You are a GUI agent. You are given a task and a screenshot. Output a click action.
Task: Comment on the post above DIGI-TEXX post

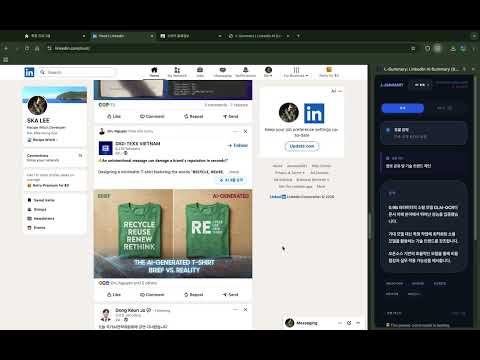coord(152,116)
